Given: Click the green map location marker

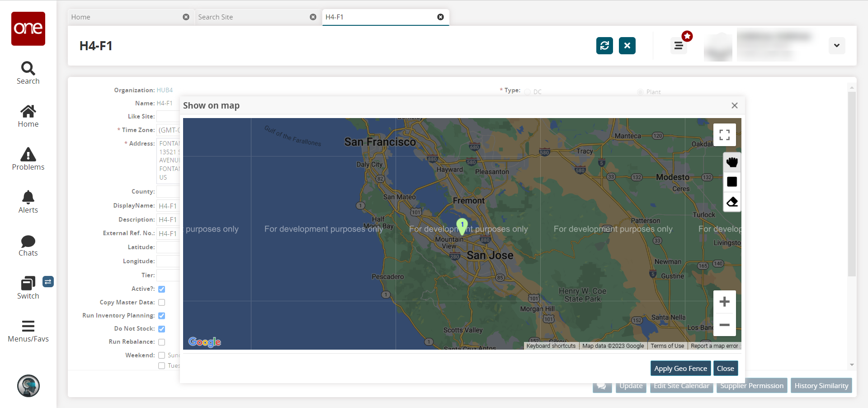Looking at the screenshot, I should pyautogui.click(x=462, y=225).
